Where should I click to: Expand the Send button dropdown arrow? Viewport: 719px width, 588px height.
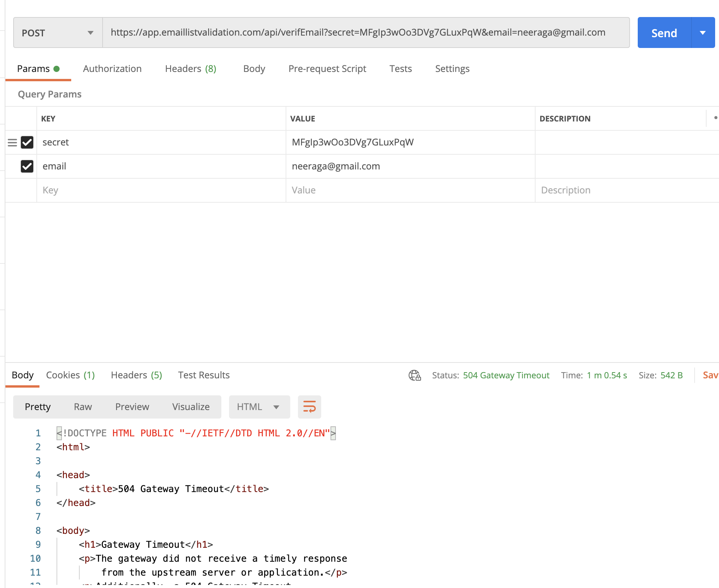[x=703, y=33]
